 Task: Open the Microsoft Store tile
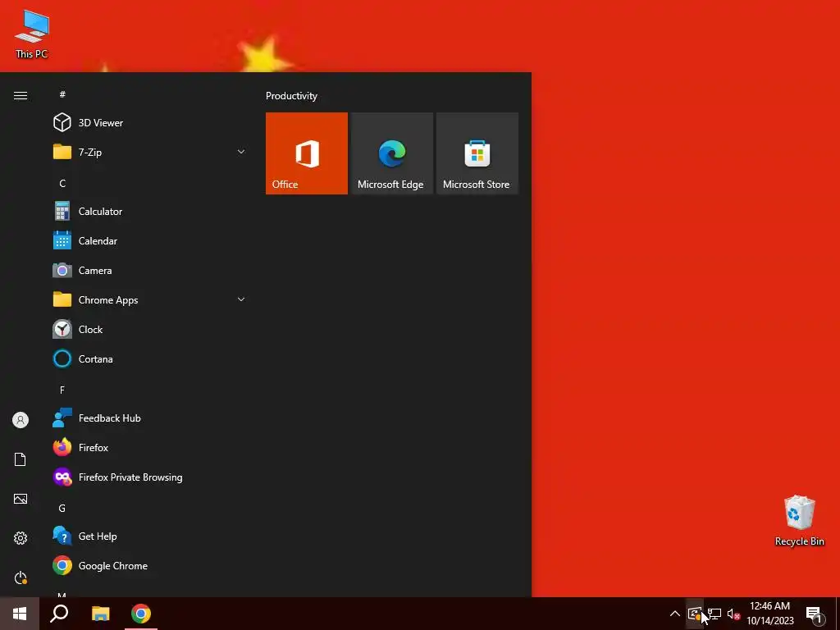[477, 153]
